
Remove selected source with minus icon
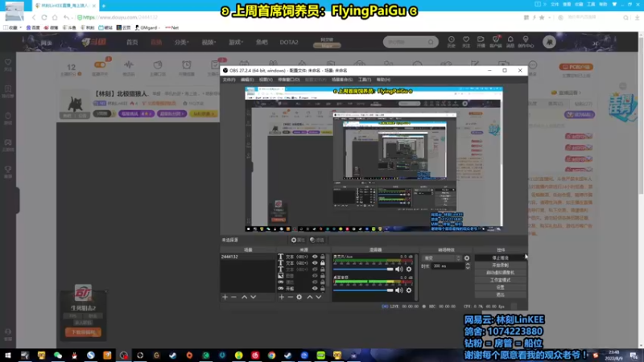tap(291, 297)
